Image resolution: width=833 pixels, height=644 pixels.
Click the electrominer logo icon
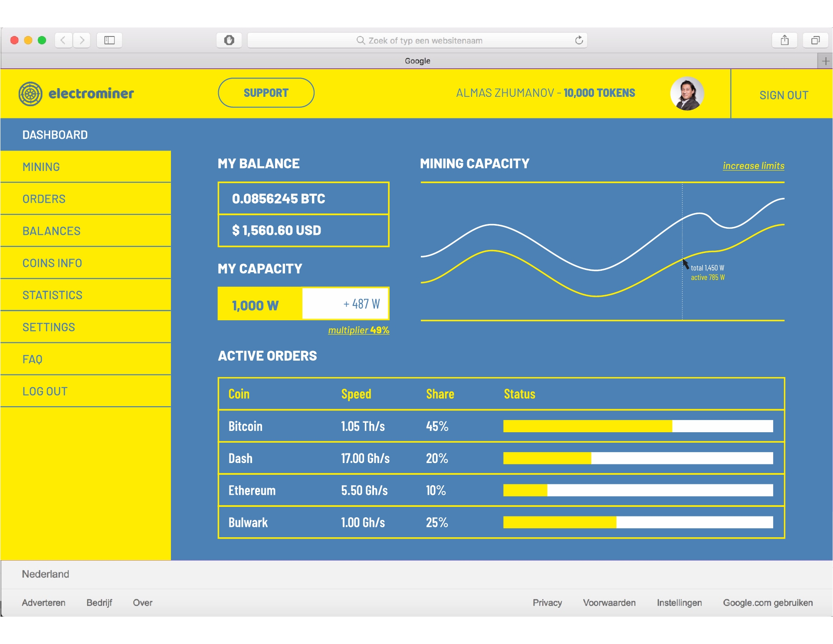(30, 94)
